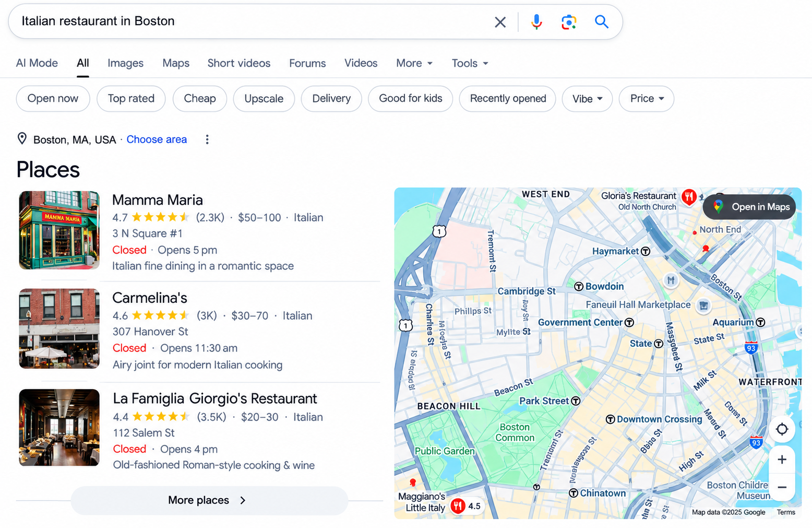Switch to the Maps tab

176,63
